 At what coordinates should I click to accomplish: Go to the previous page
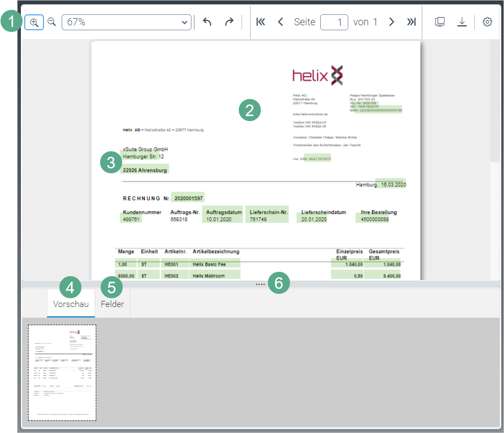pyautogui.click(x=281, y=22)
